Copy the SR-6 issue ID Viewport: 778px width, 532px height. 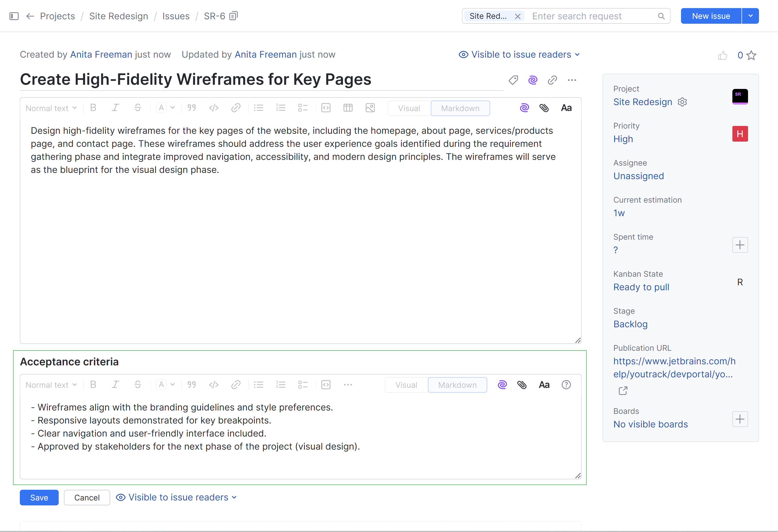pyautogui.click(x=233, y=16)
